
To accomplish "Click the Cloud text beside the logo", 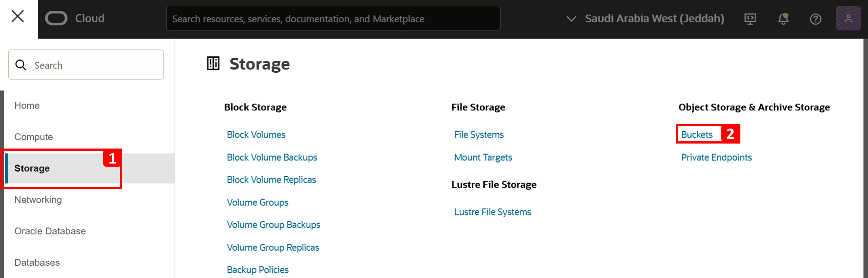I will (89, 18).
